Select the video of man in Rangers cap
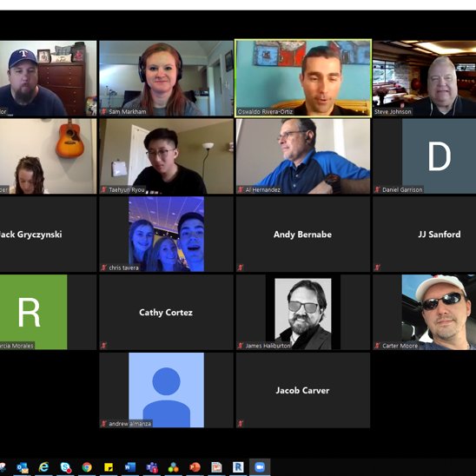Screen dimensions: 476x476 pos(49,78)
